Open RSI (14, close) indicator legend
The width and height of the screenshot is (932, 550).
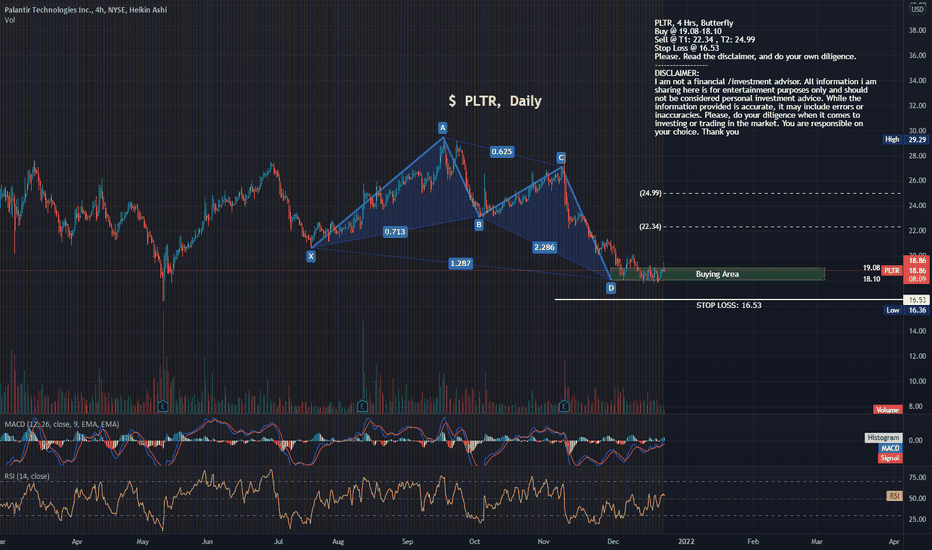(27, 476)
